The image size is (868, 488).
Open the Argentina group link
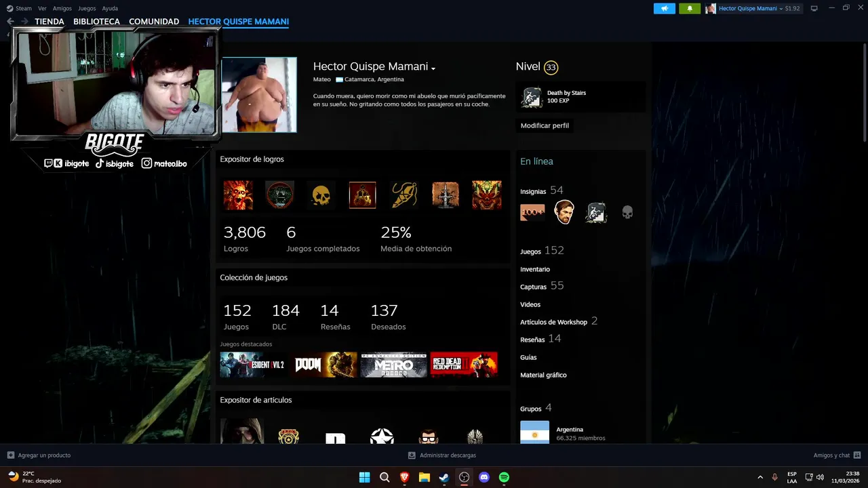coord(570,429)
